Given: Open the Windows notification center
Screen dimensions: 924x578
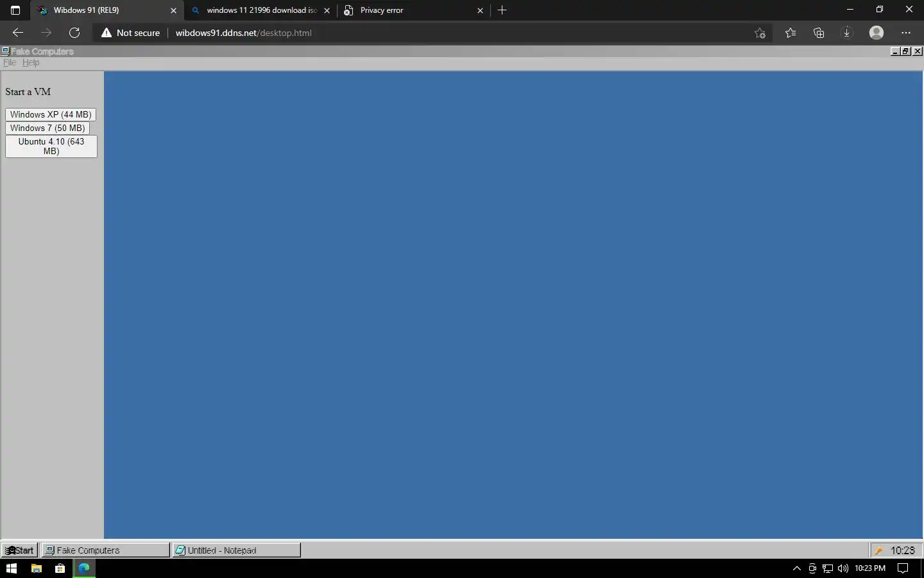Looking at the screenshot, I should coord(903,568).
